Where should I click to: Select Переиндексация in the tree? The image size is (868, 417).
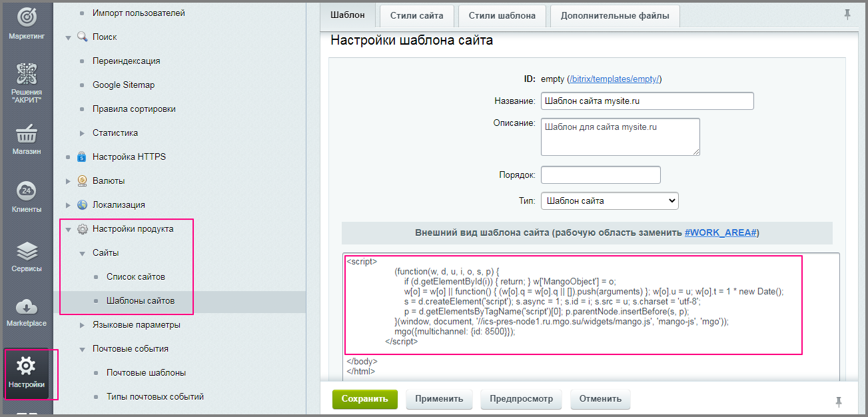pos(127,61)
